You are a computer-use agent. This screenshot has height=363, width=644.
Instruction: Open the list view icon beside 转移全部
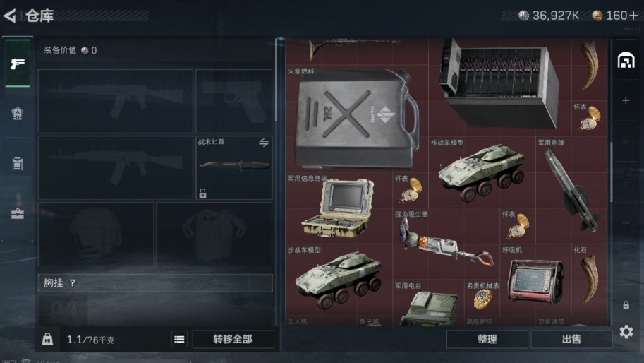click(x=179, y=339)
